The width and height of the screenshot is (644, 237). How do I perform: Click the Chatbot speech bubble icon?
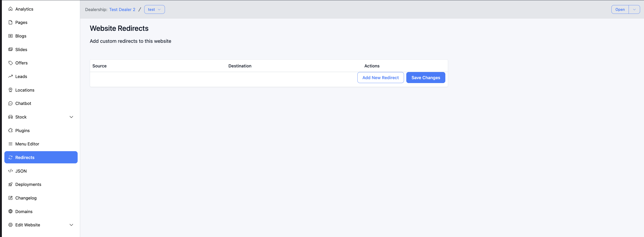click(10, 103)
